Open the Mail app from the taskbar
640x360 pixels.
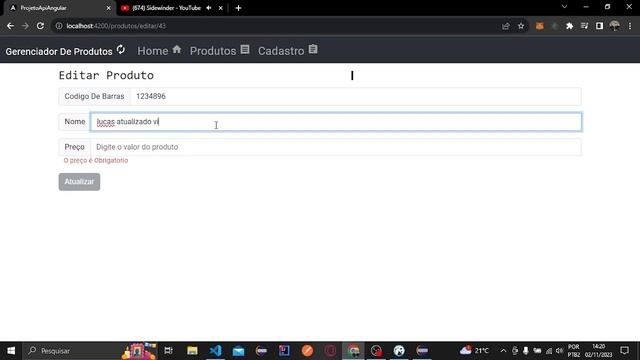[x=239, y=351]
